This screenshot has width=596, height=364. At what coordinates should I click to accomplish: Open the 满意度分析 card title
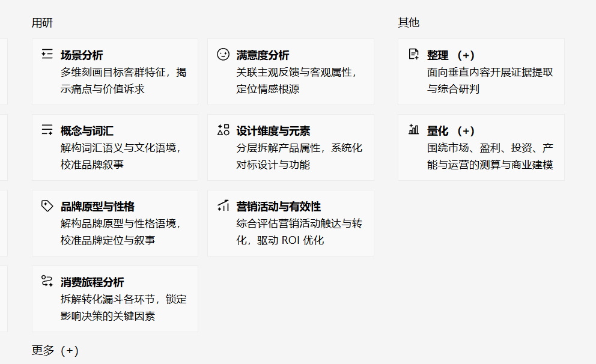[x=263, y=55]
